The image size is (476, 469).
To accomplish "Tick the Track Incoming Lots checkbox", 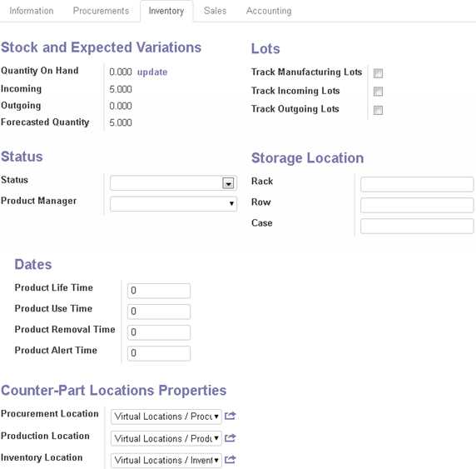I will pyautogui.click(x=378, y=92).
